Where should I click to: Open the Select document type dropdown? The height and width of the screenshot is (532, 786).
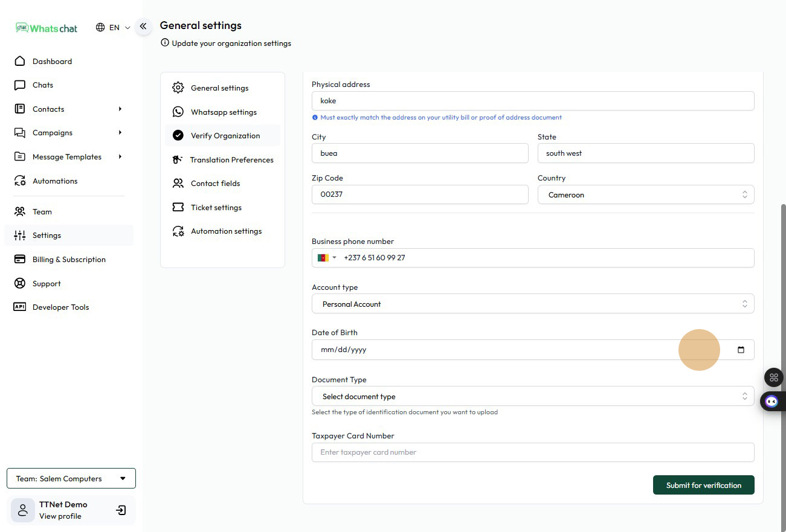click(532, 397)
